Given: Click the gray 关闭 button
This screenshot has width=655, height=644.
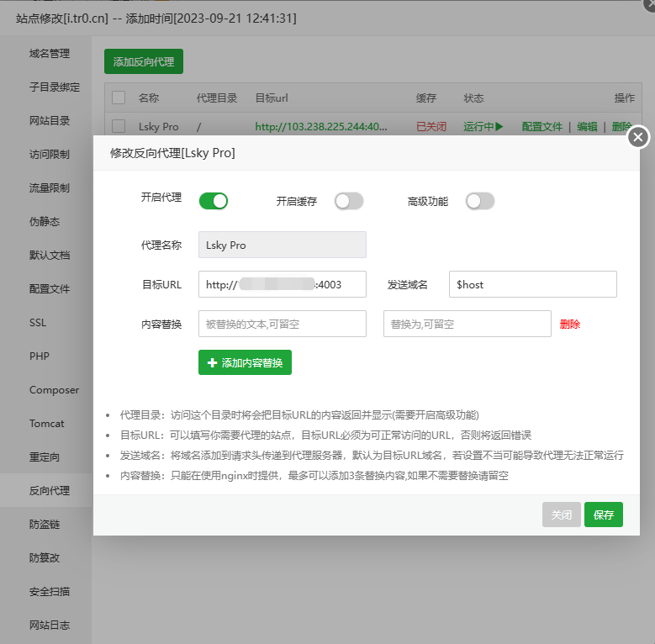Looking at the screenshot, I should click(x=562, y=515).
